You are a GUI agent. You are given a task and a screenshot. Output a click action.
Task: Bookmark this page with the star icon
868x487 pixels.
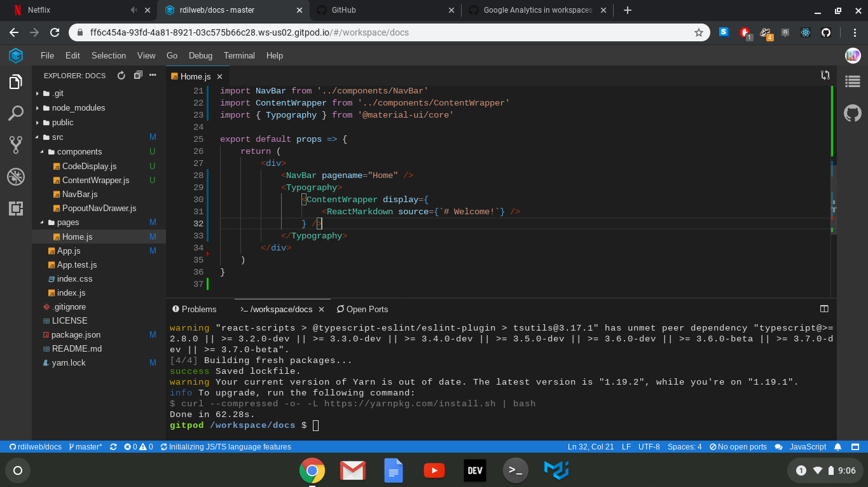tap(699, 32)
